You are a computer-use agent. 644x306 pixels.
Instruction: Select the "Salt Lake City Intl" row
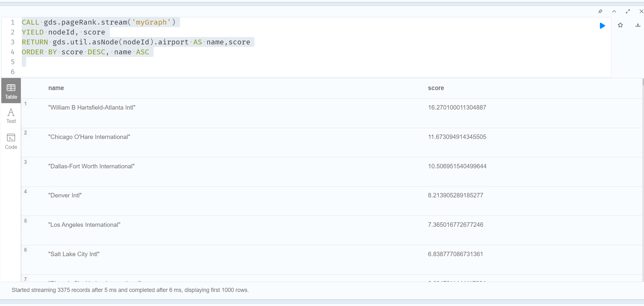(x=74, y=254)
